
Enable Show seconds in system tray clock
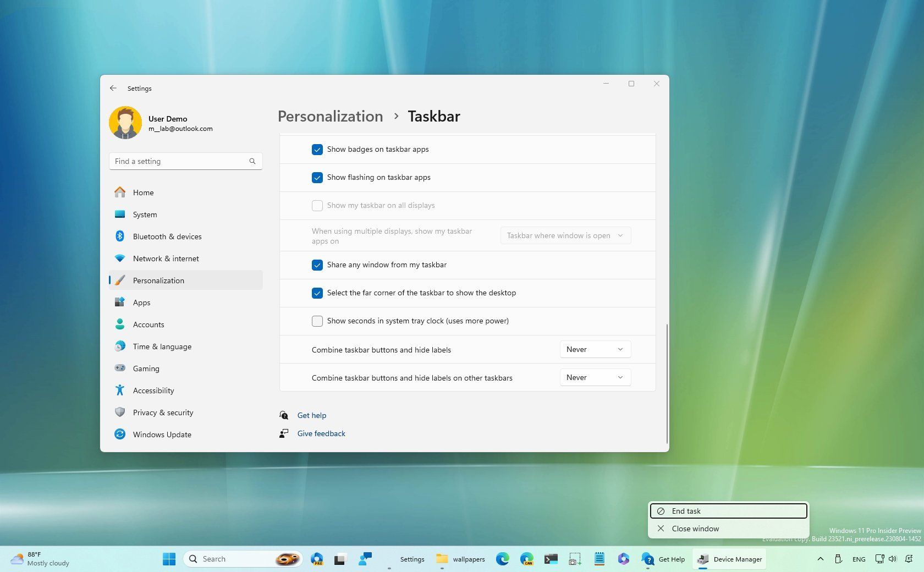[317, 321]
